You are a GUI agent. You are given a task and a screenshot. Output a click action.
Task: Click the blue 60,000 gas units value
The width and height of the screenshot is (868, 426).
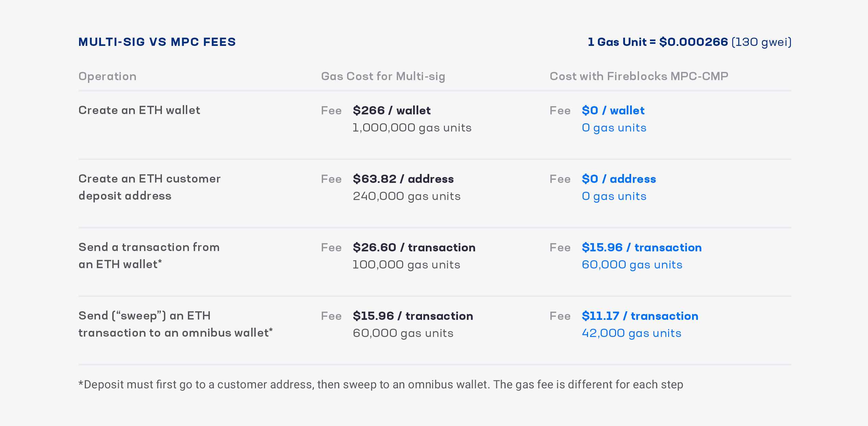pos(632,265)
